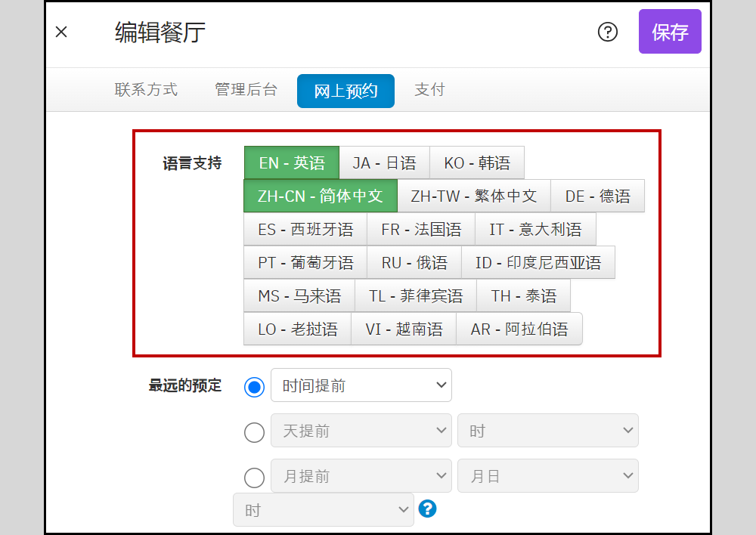Select the 月提前 radio button
Viewport: 756px width, 535px height.
click(x=254, y=478)
